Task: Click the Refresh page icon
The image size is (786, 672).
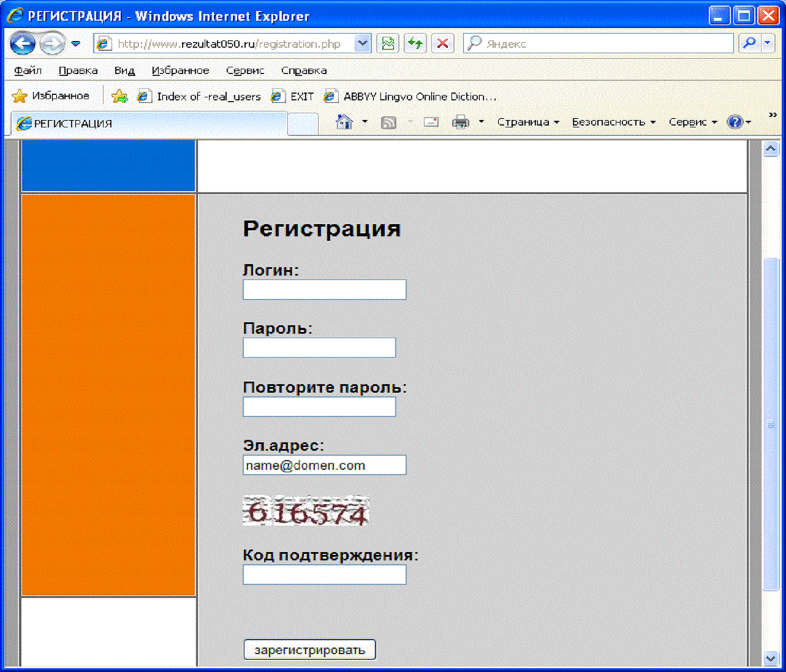Action: (415, 43)
